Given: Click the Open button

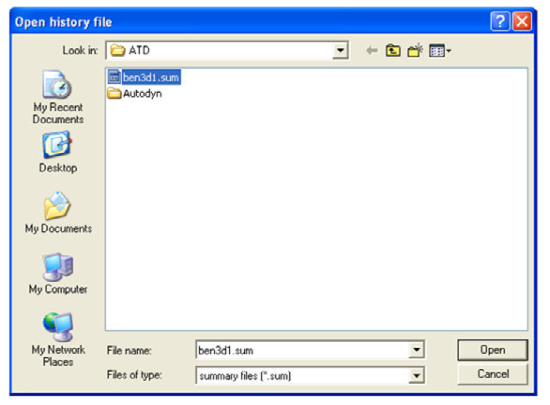Looking at the screenshot, I should (492, 350).
